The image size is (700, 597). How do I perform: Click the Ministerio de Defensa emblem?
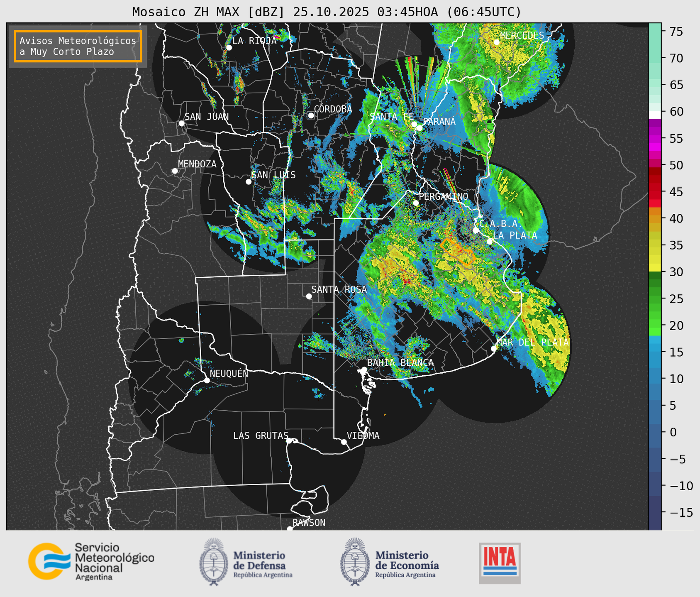coord(214,561)
